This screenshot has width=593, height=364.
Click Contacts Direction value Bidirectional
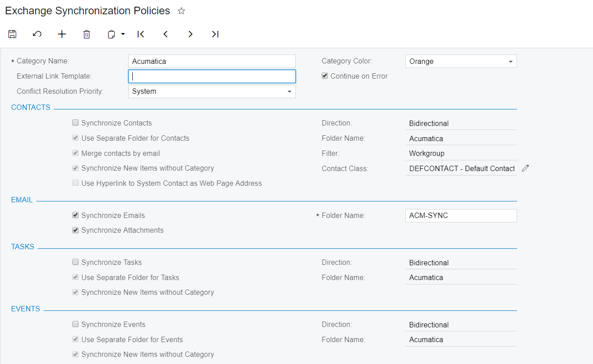pyautogui.click(x=461, y=123)
